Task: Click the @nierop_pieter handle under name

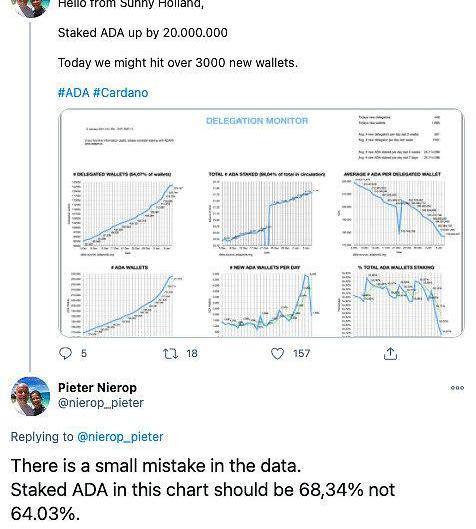Action: point(101,403)
